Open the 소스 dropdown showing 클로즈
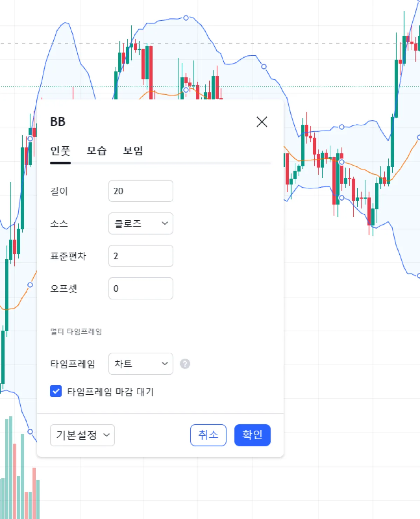 (x=141, y=223)
